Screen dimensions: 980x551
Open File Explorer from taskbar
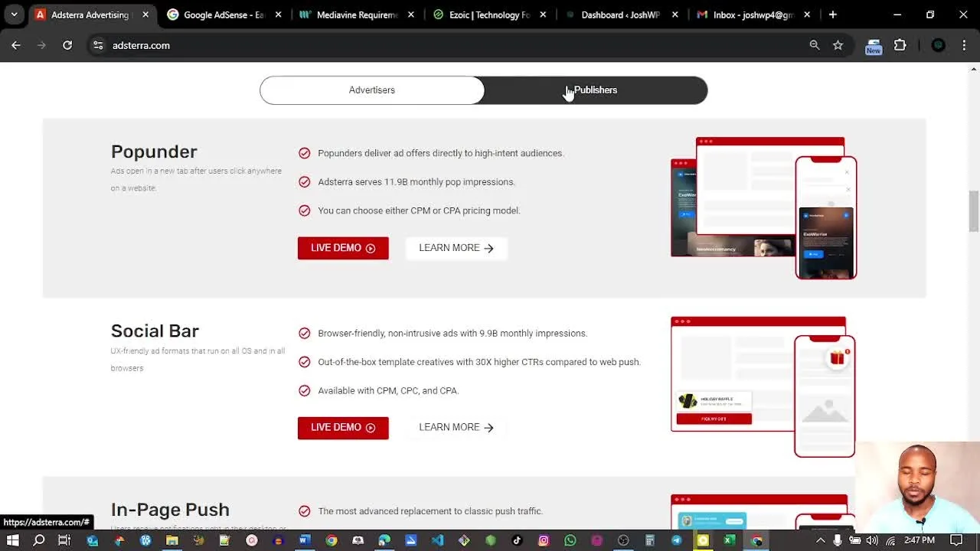[x=172, y=540]
